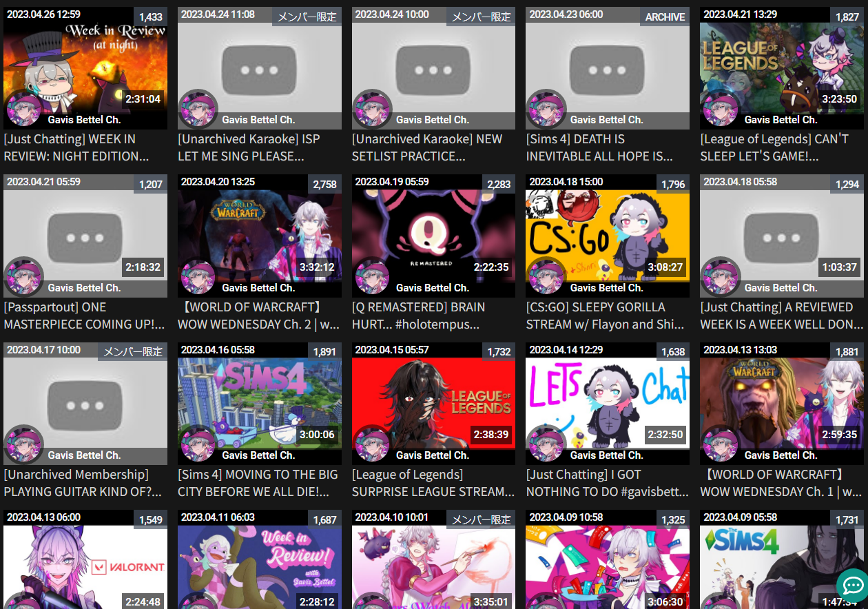Click ARCHIVE badge on Sims 4 DEATH card
The height and width of the screenshot is (609, 868).
(x=665, y=17)
